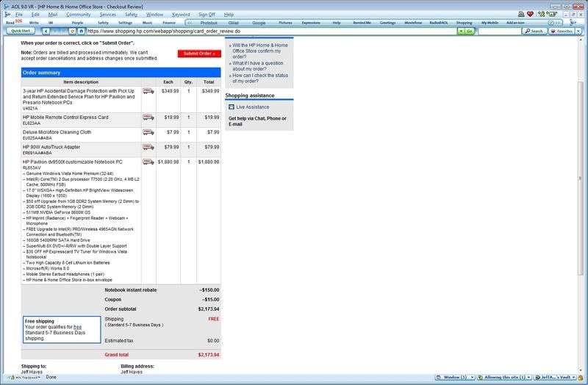588x385 pixels.
Task: Open the Music toolbar item
Action: pos(148,23)
